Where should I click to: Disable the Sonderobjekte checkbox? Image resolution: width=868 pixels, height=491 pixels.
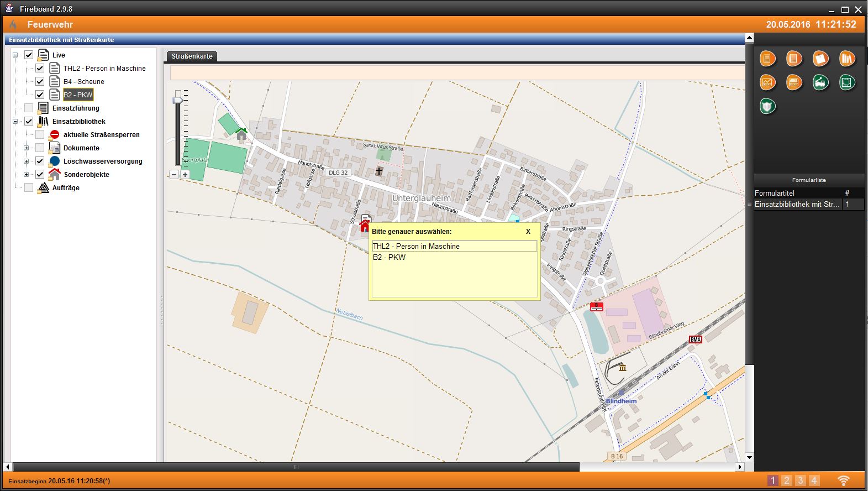[40, 174]
